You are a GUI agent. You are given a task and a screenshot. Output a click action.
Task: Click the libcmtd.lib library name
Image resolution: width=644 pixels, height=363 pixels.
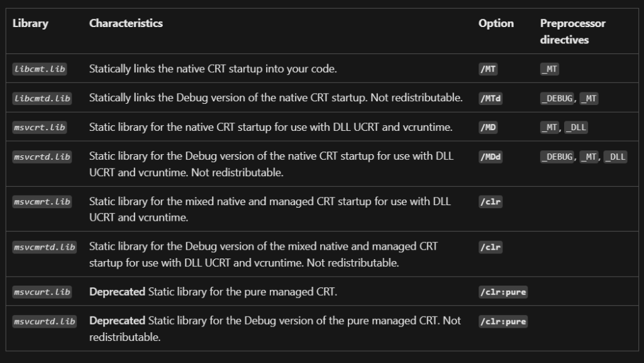coord(42,98)
